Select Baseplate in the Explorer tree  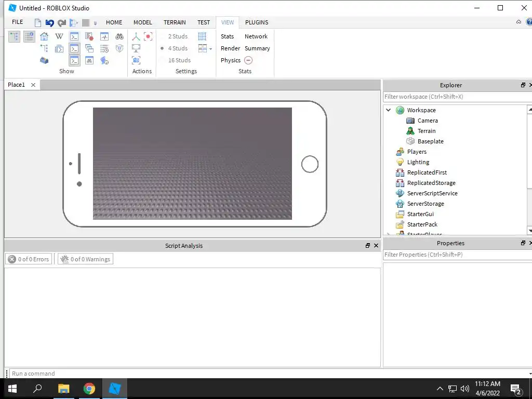pyautogui.click(x=430, y=141)
